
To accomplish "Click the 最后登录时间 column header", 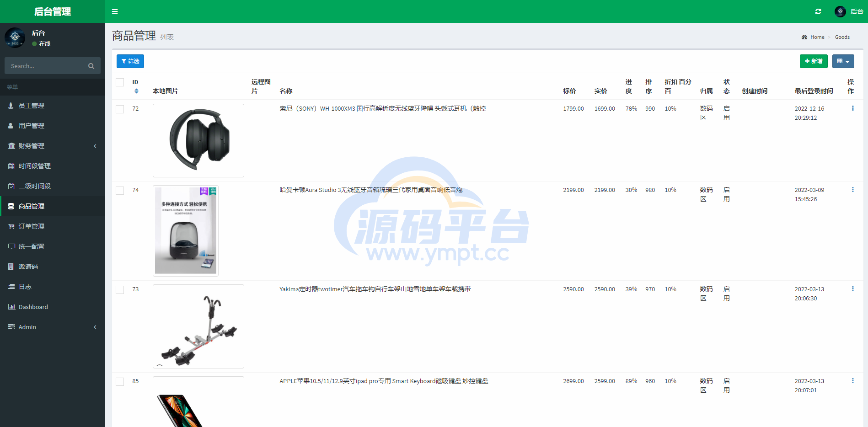I will (814, 91).
